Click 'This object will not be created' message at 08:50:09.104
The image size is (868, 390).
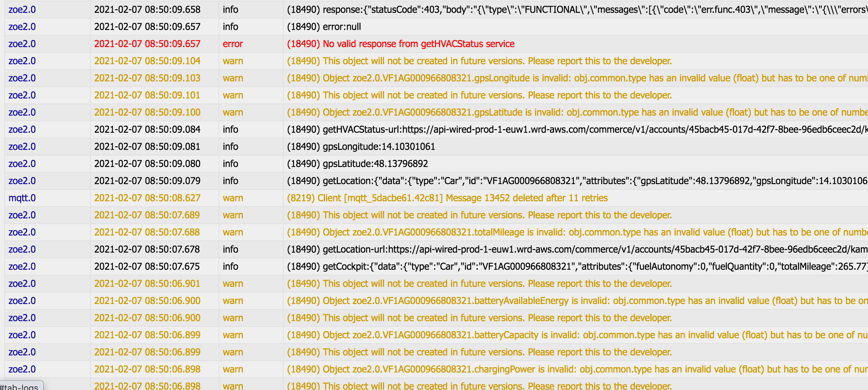(479, 61)
